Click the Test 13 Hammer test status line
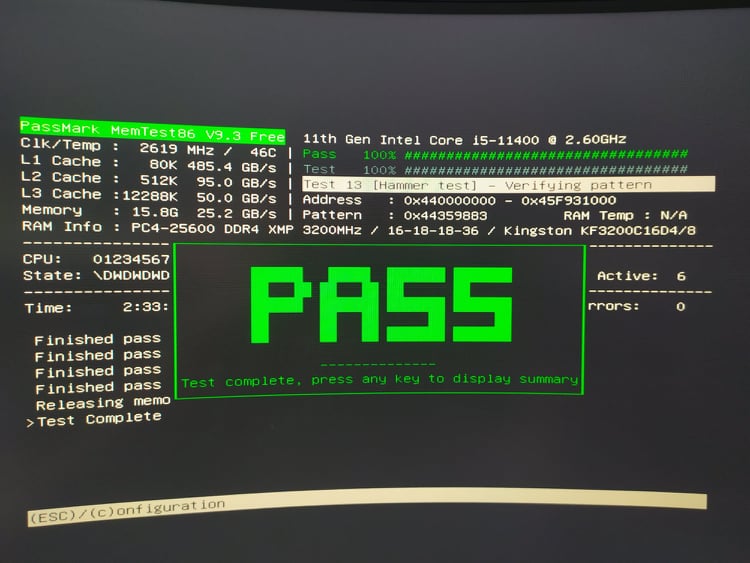Viewport: 750px width, 563px height. [x=508, y=185]
